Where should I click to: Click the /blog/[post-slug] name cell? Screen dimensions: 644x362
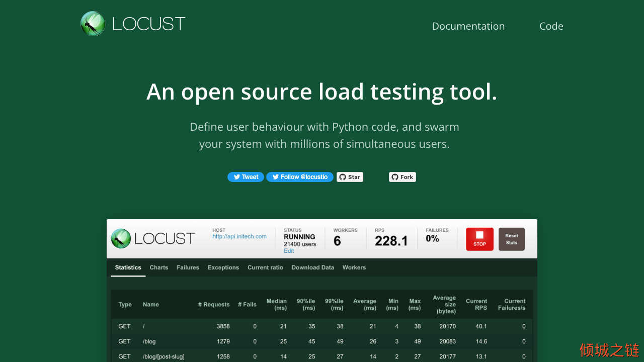[x=164, y=356]
